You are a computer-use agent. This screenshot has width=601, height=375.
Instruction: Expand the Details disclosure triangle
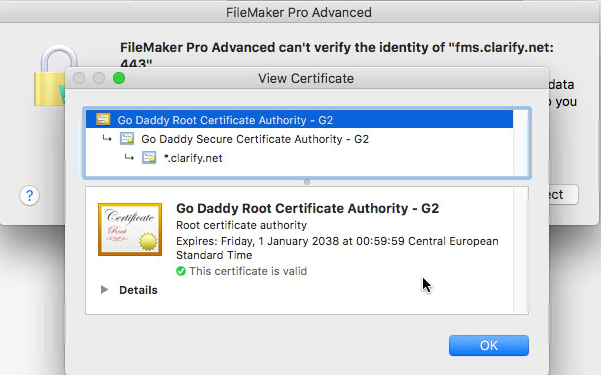pyautogui.click(x=104, y=289)
